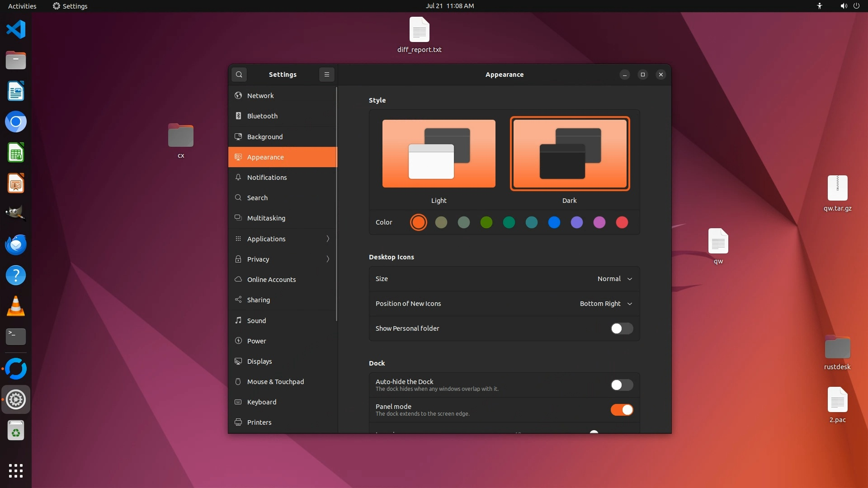Click Activities in the top bar
The width and height of the screenshot is (868, 488).
tap(22, 6)
